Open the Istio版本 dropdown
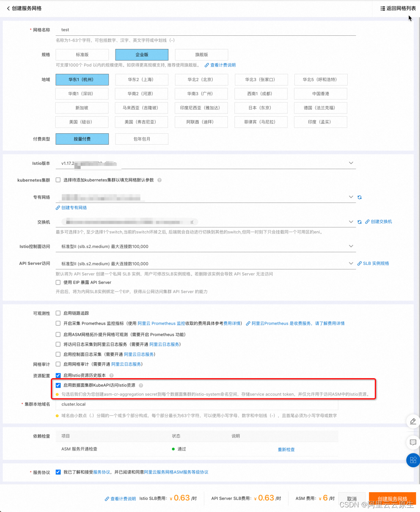 (351, 163)
